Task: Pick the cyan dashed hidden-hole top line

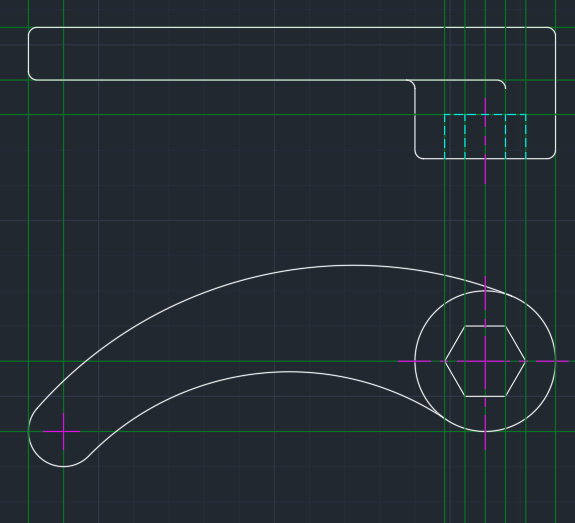Action: coord(485,114)
